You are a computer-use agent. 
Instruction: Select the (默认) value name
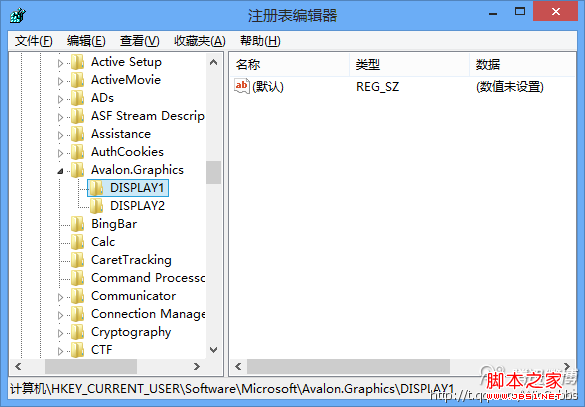tap(268, 87)
